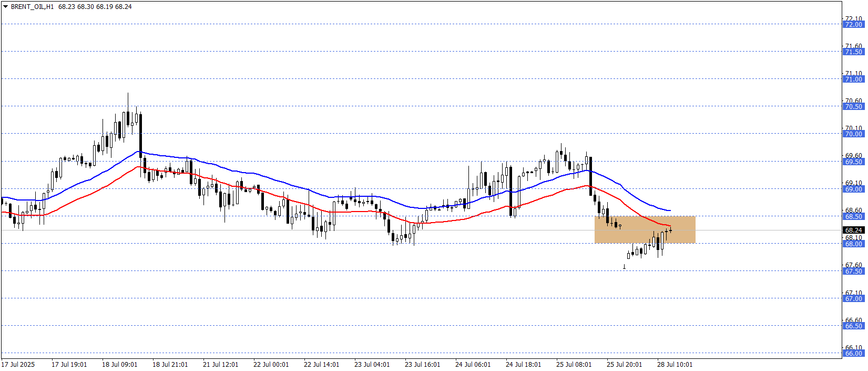
Task: Click the 66.50 price level label
Action: (x=854, y=326)
